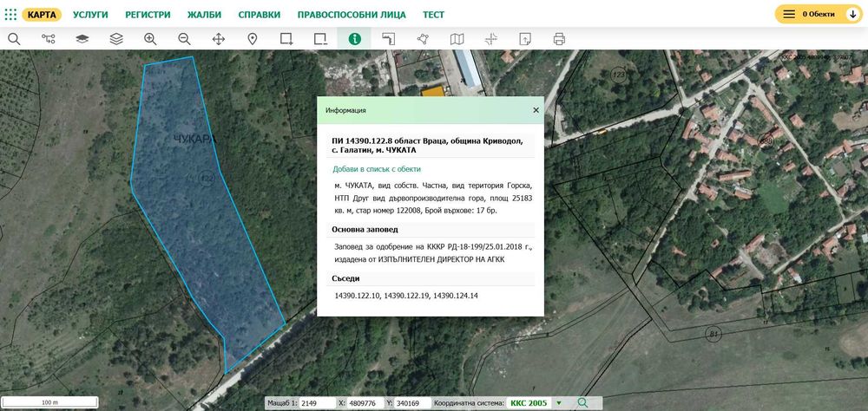Click the zoom in magnifier icon
This screenshot has height=411, width=868.
150,39
